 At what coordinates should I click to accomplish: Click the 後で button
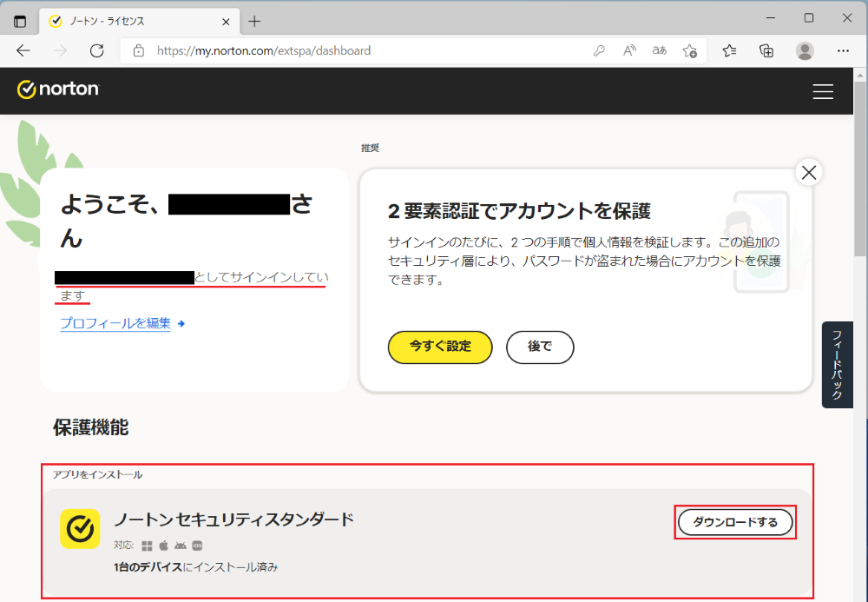tap(540, 347)
